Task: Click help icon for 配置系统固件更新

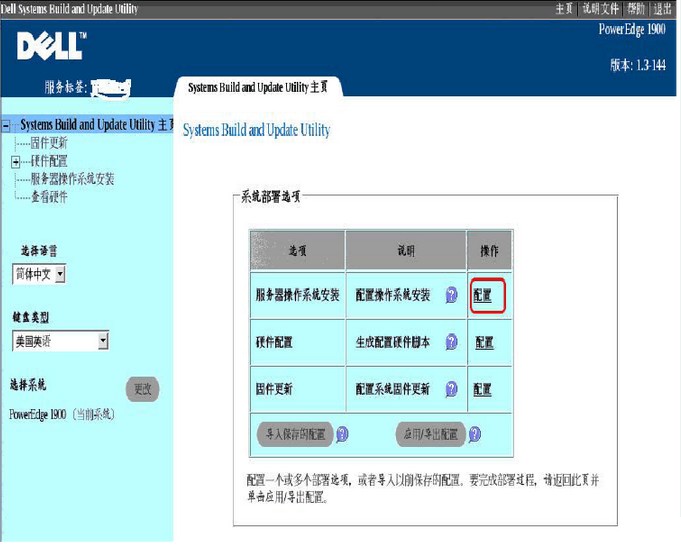Action: coord(452,389)
